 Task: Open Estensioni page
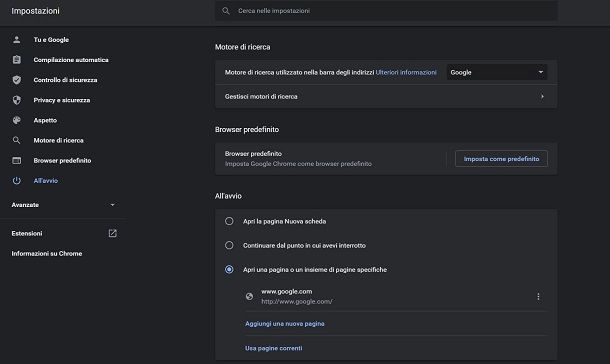coord(27,233)
